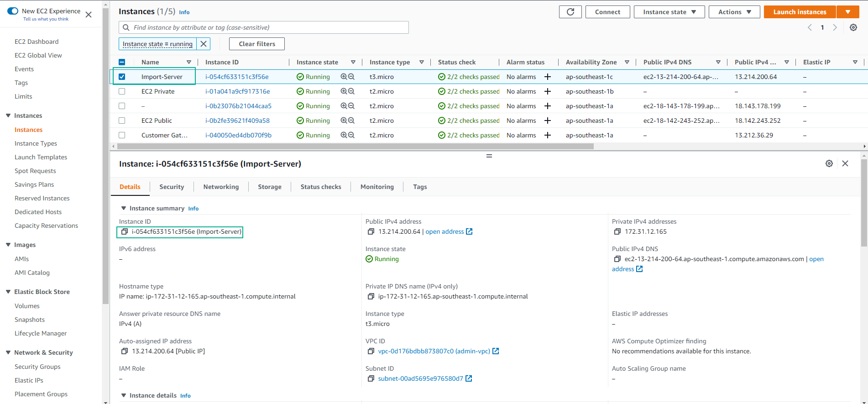Select checkbox for instance i-0b23076b21044caa5
Screen dimensions: 868x404
point(122,106)
